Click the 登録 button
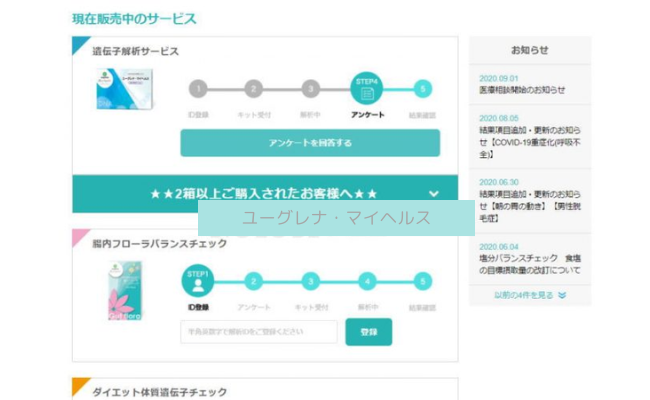This screenshot has height=400, width=650. click(369, 332)
